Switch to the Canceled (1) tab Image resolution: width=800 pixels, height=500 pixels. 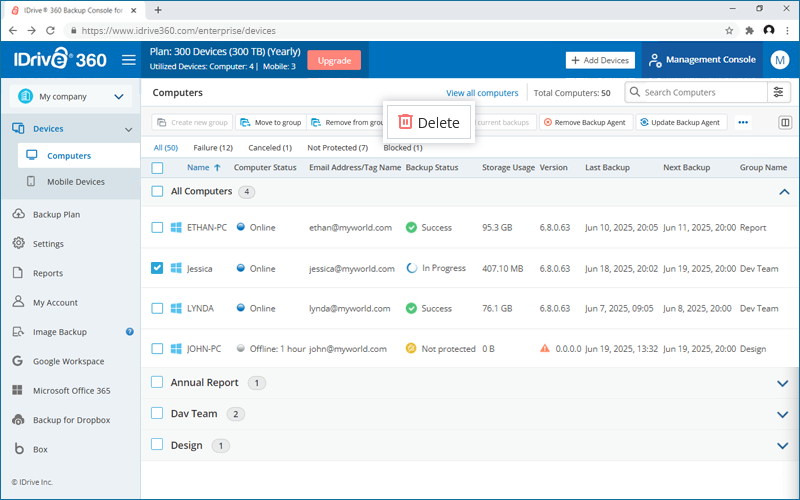tap(270, 148)
